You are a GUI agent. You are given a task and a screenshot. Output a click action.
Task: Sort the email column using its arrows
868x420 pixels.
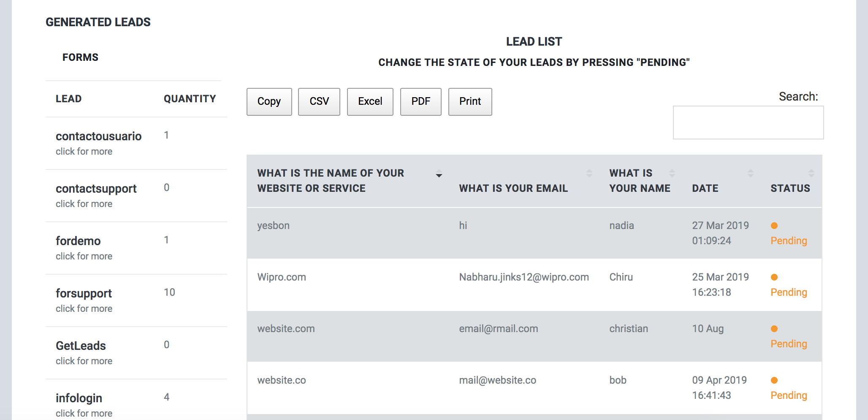(x=589, y=173)
